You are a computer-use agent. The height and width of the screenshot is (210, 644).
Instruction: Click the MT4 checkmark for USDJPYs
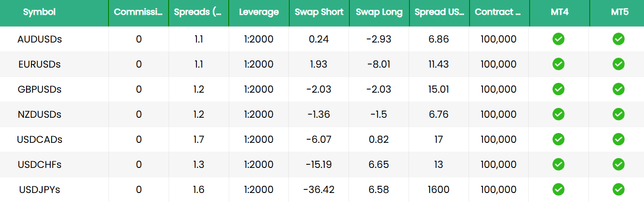pyautogui.click(x=558, y=190)
